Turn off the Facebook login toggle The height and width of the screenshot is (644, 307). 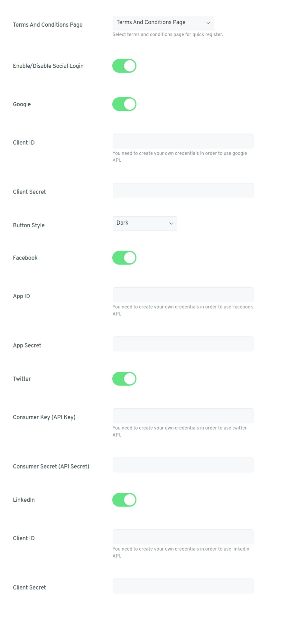coord(124,258)
